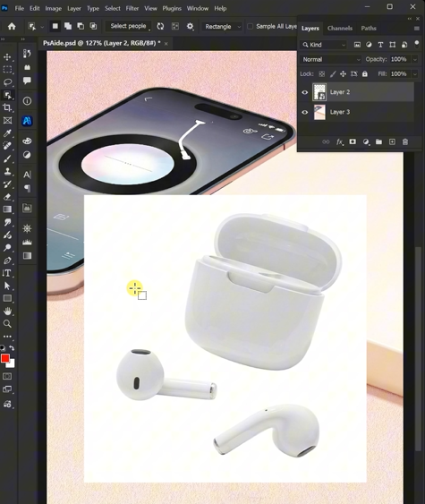Viewport: 425px width, 504px height.
Task: Open the Layers panel flyout menu
Action: click(x=417, y=29)
